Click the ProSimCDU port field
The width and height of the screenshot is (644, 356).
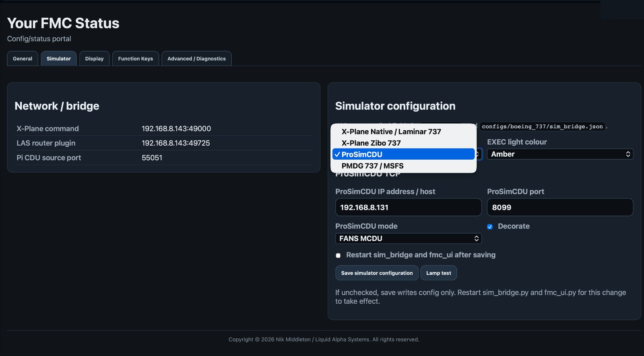click(560, 207)
